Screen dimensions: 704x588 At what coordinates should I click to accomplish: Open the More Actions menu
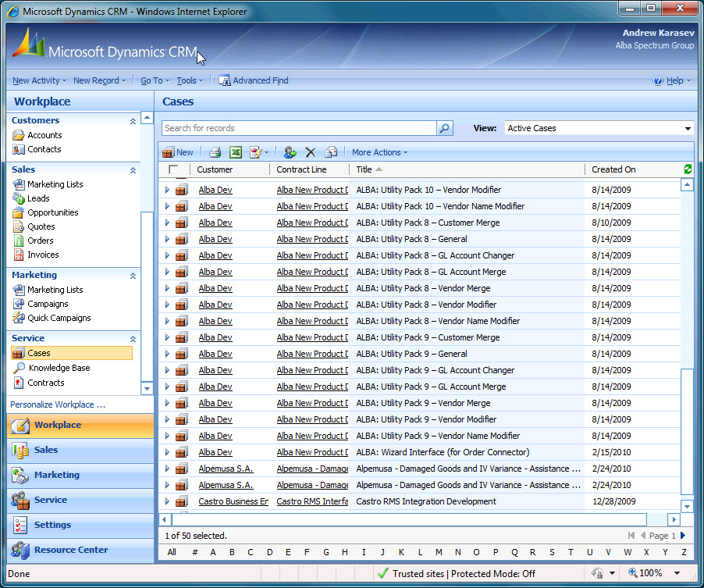point(380,152)
